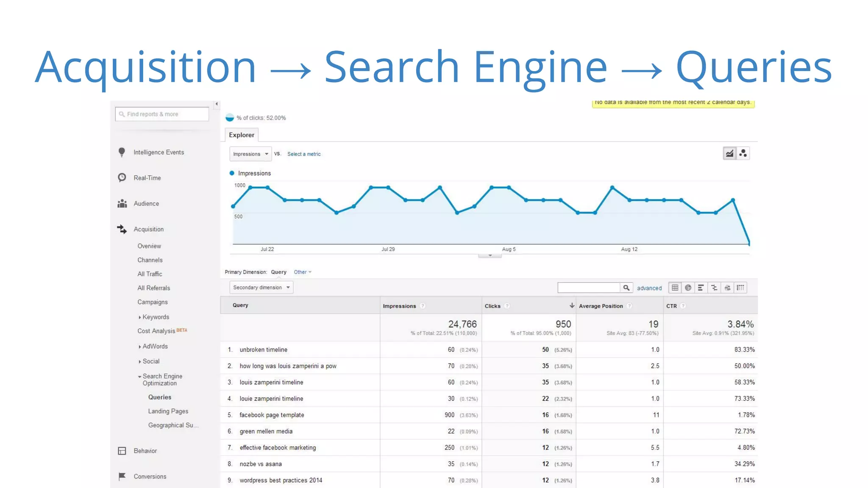
Task: Click Impressions column help icon
Action: tap(423, 306)
